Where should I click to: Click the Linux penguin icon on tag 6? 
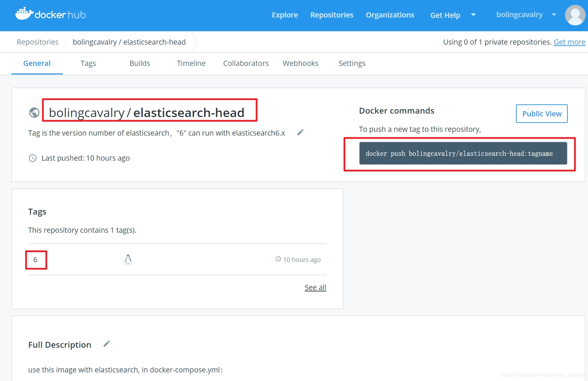coord(128,259)
